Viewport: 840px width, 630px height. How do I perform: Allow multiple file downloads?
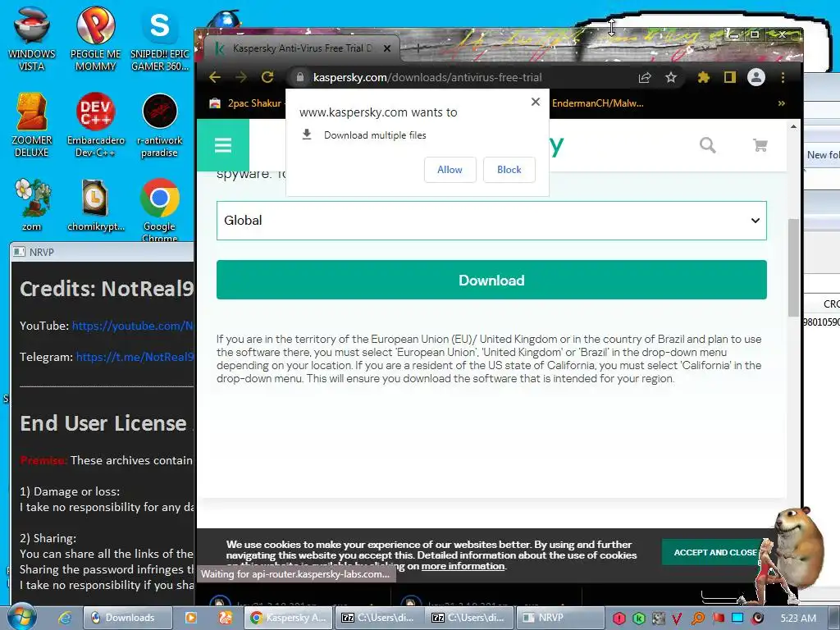(450, 169)
